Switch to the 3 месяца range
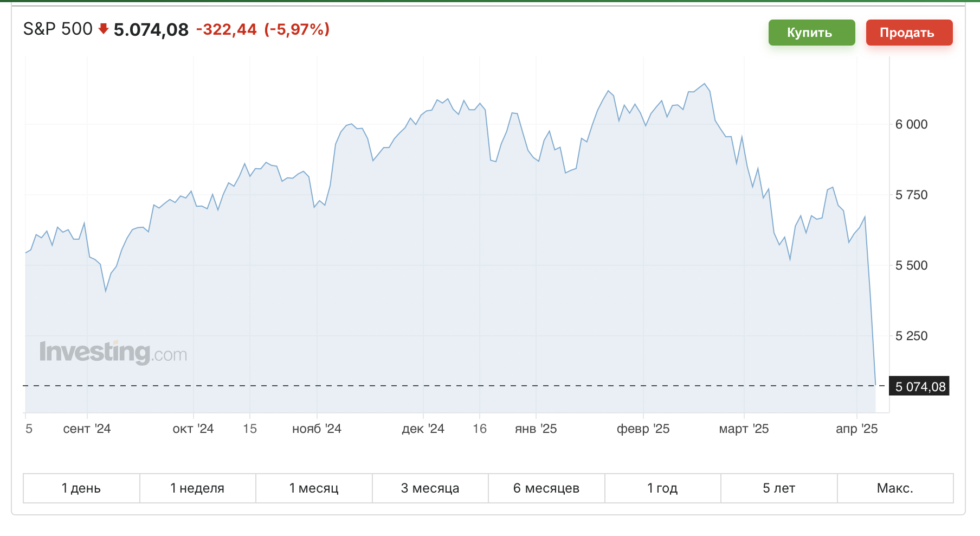Image resolution: width=980 pixels, height=536 pixels. 430,488
